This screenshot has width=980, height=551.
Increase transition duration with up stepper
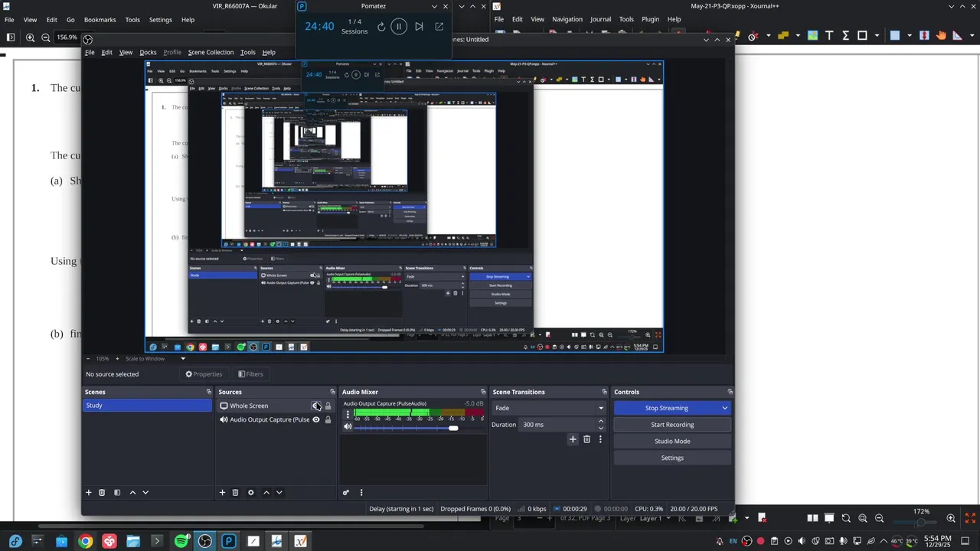(x=600, y=421)
